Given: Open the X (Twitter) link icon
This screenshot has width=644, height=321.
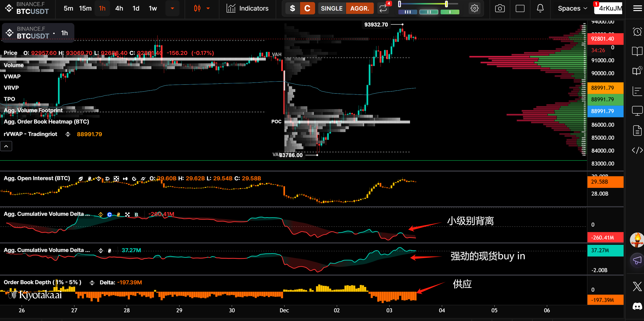Looking at the screenshot, I should (x=637, y=286).
